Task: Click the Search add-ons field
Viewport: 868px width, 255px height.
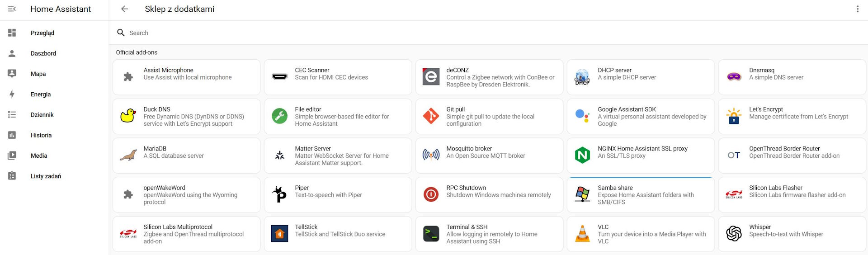Action: coord(316,33)
